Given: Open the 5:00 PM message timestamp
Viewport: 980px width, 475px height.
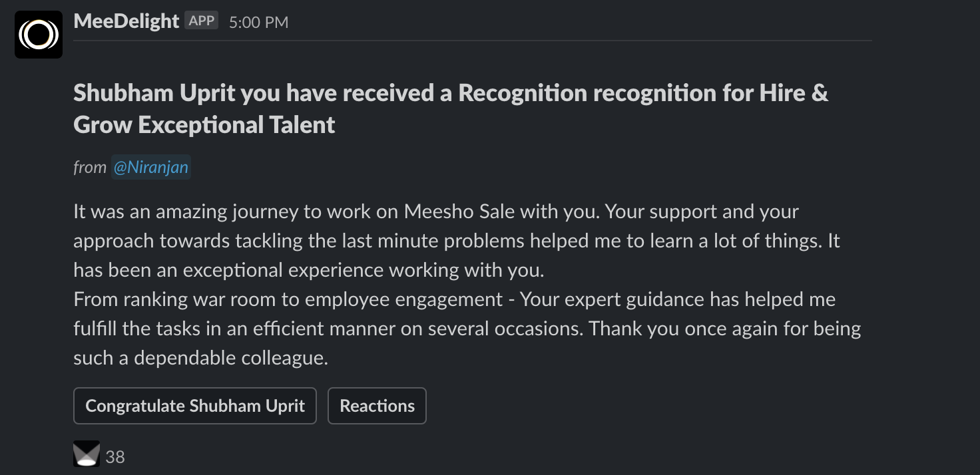Looking at the screenshot, I should pos(259,23).
